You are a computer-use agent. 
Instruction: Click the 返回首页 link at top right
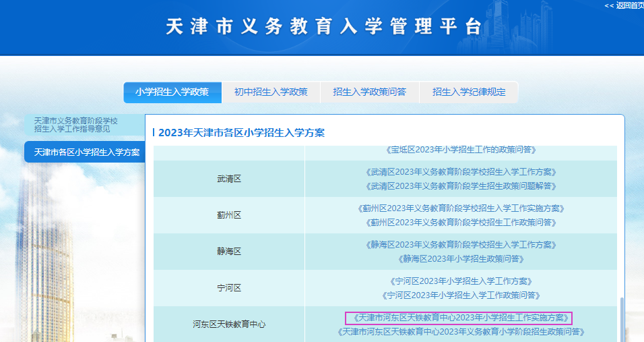623,5
